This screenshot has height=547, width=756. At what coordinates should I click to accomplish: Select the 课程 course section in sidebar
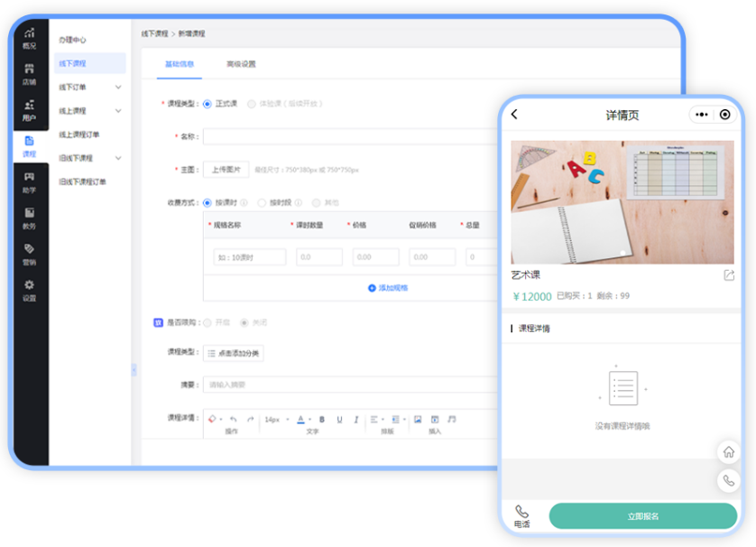pyautogui.click(x=30, y=146)
